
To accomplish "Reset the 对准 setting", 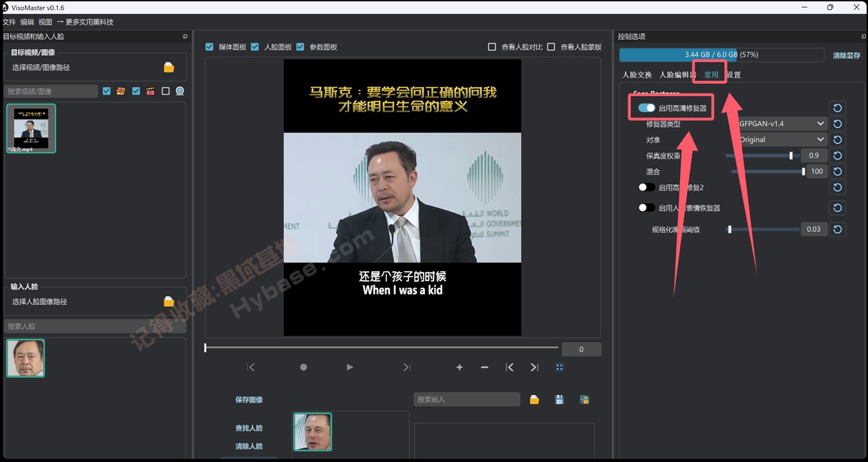I will coord(838,140).
